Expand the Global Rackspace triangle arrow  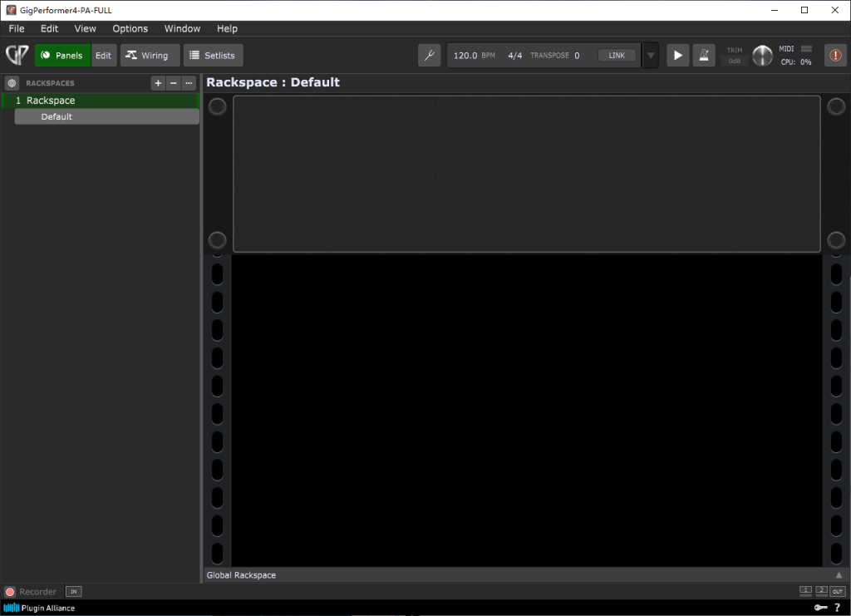839,574
